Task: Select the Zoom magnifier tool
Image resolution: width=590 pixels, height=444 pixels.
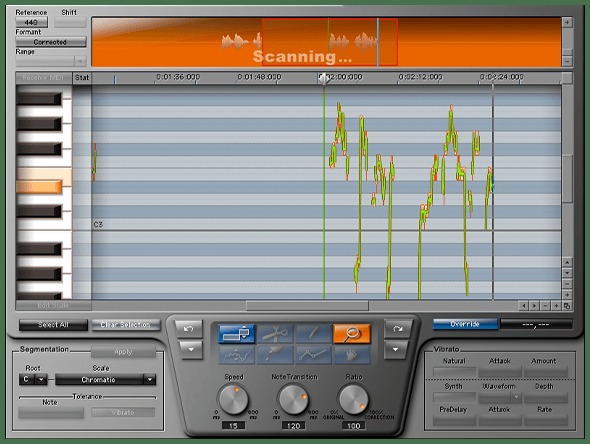Action: (352, 334)
